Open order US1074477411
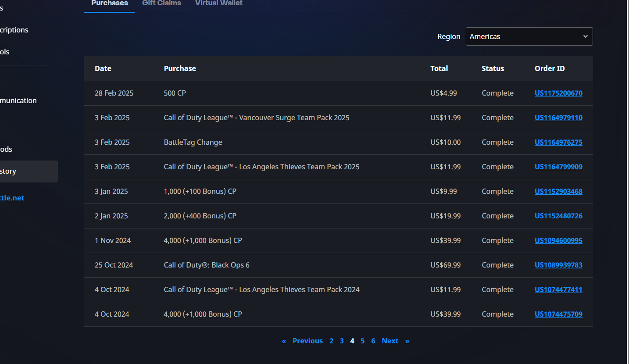Viewport: 629px width, 364px height. coord(558,289)
